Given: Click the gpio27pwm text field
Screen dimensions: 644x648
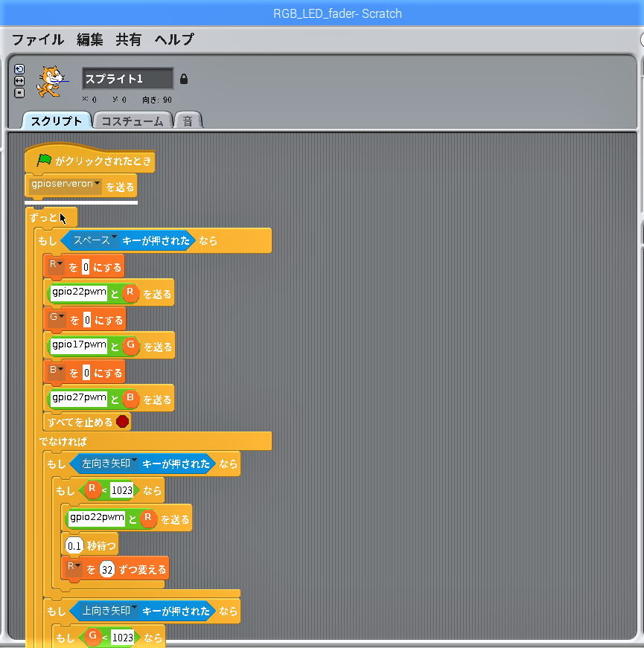Looking at the screenshot, I should (x=79, y=398).
